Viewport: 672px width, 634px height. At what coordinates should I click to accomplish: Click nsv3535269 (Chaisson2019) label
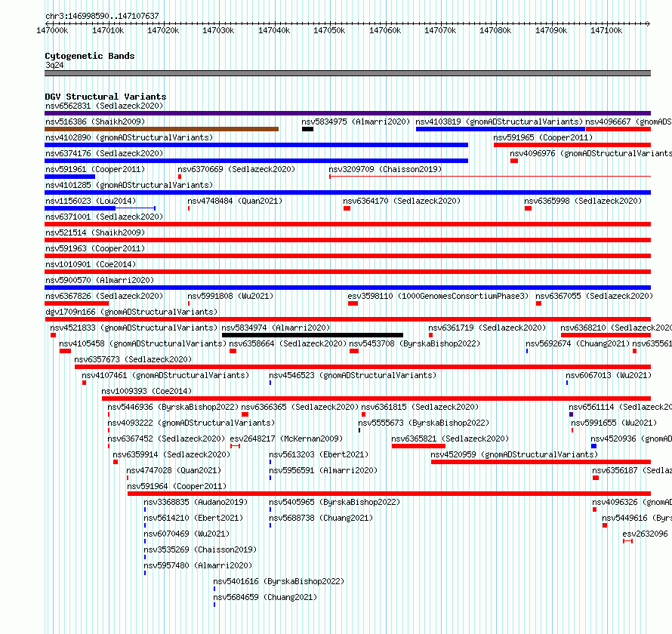[200, 549]
